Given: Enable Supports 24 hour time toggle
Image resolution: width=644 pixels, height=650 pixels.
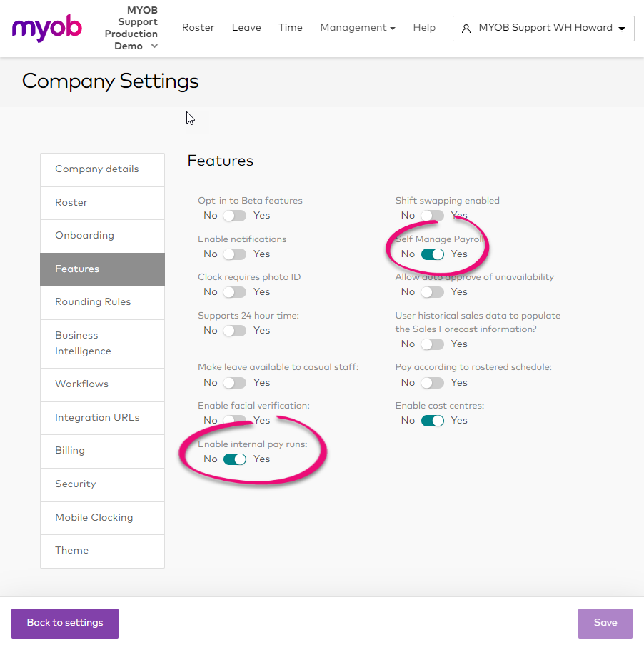Looking at the screenshot, I should click(x=235, y=331).
